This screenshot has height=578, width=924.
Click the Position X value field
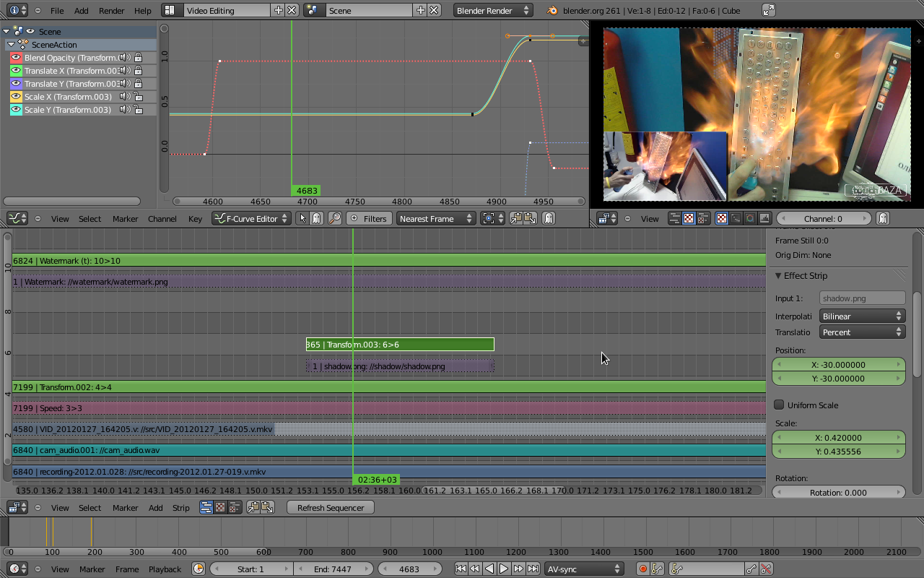[x=839, y=364]
